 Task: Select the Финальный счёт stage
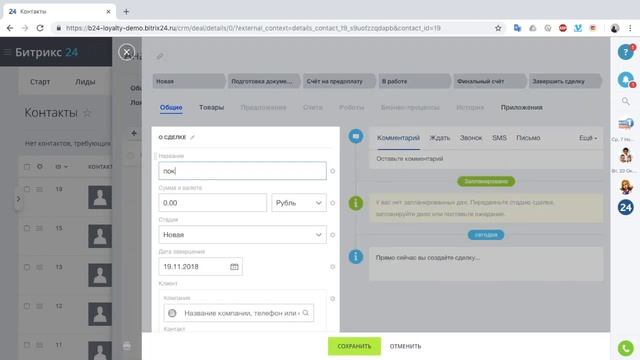pyautogui.click(x=489, y=81)
